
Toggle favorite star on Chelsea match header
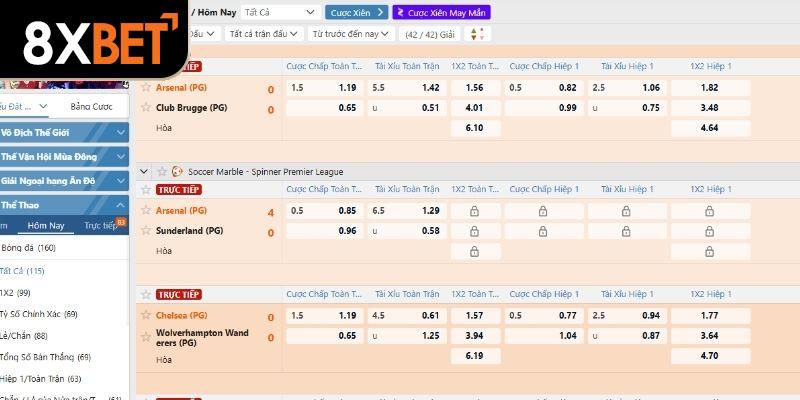[145, 294]
